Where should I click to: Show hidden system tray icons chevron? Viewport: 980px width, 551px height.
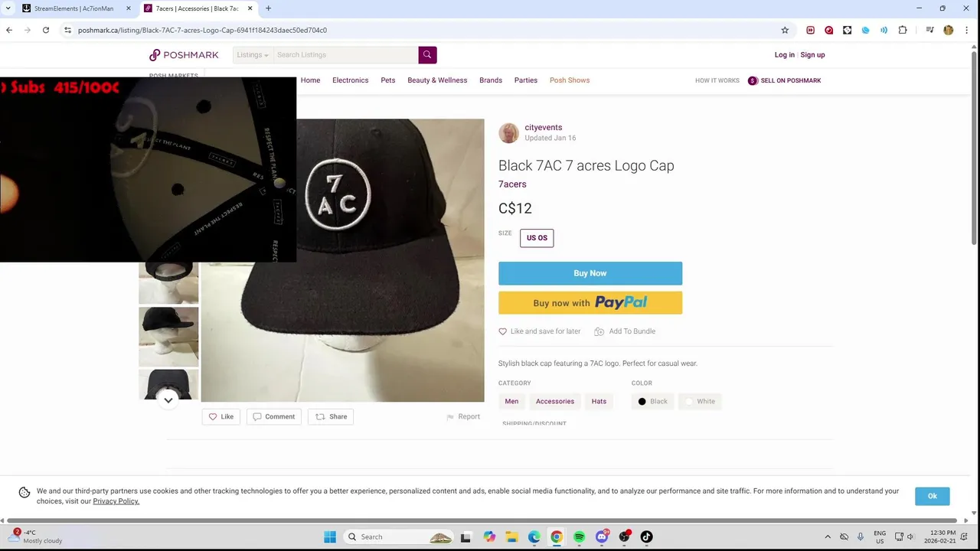pos(828,536)
